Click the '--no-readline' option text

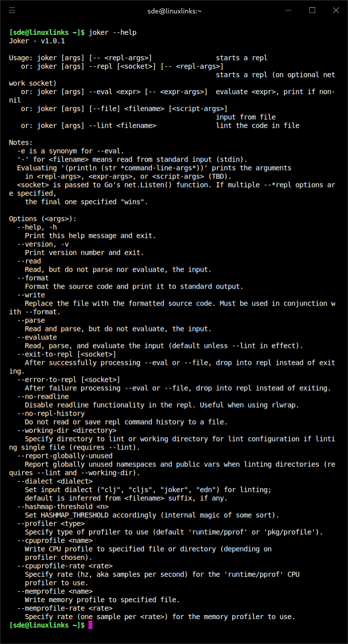tap(43, 396)
